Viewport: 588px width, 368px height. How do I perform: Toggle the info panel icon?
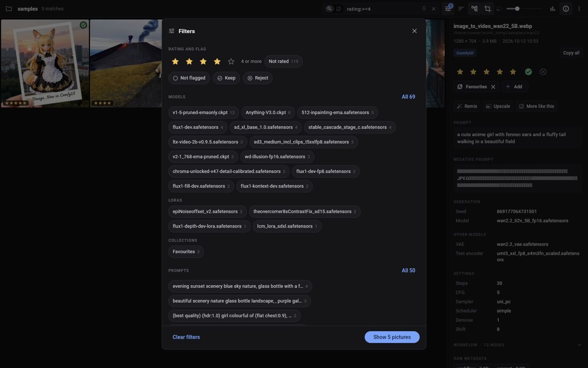coord(566,8)
